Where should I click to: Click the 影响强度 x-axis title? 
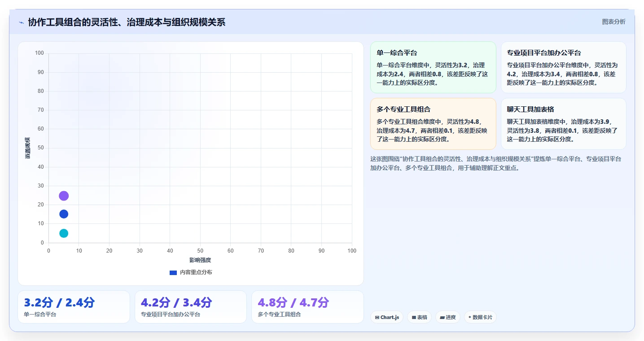click(x=200, y=260)
